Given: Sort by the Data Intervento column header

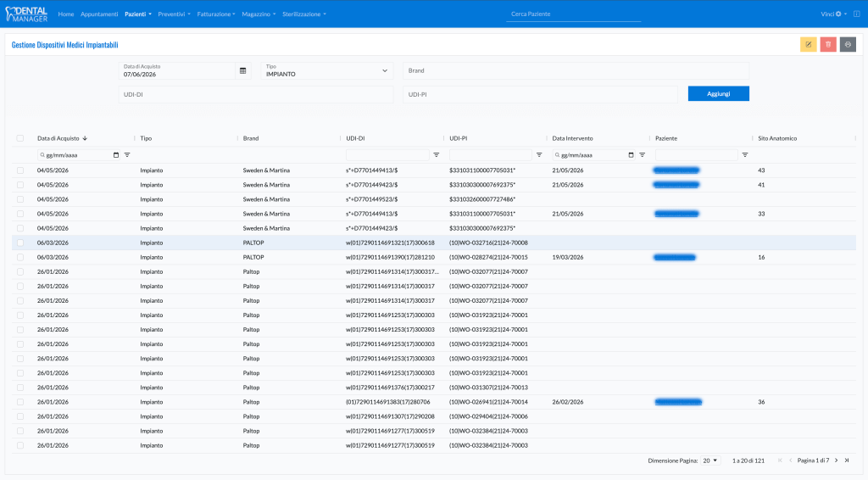Looking at the screenshot, I should [572, 138].
